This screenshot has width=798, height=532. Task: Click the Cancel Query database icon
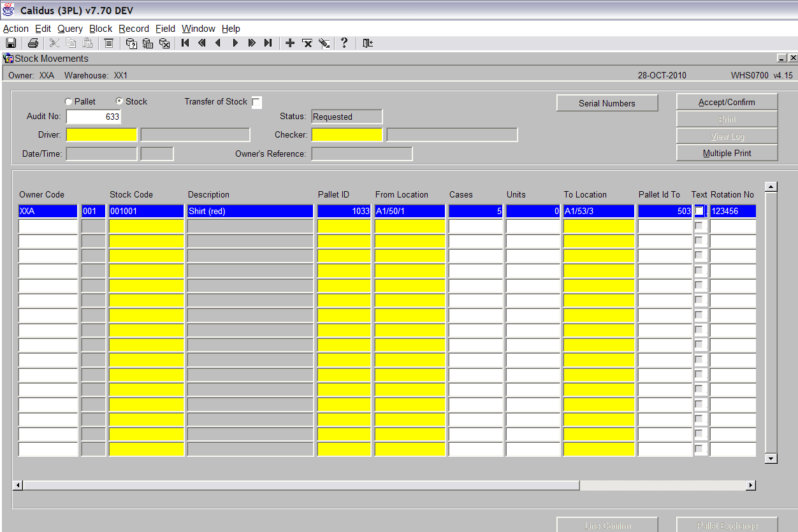(x=164, y=43)
